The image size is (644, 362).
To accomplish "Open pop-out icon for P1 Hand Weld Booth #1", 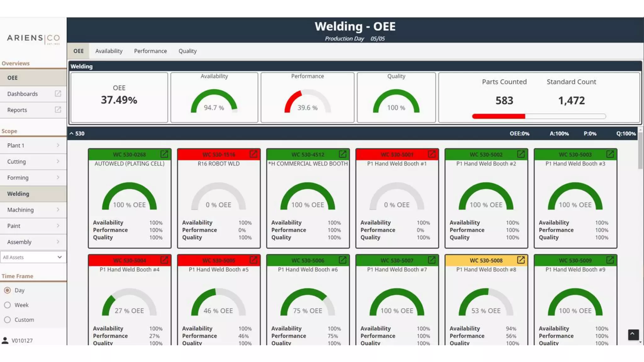I will (432, 154).
